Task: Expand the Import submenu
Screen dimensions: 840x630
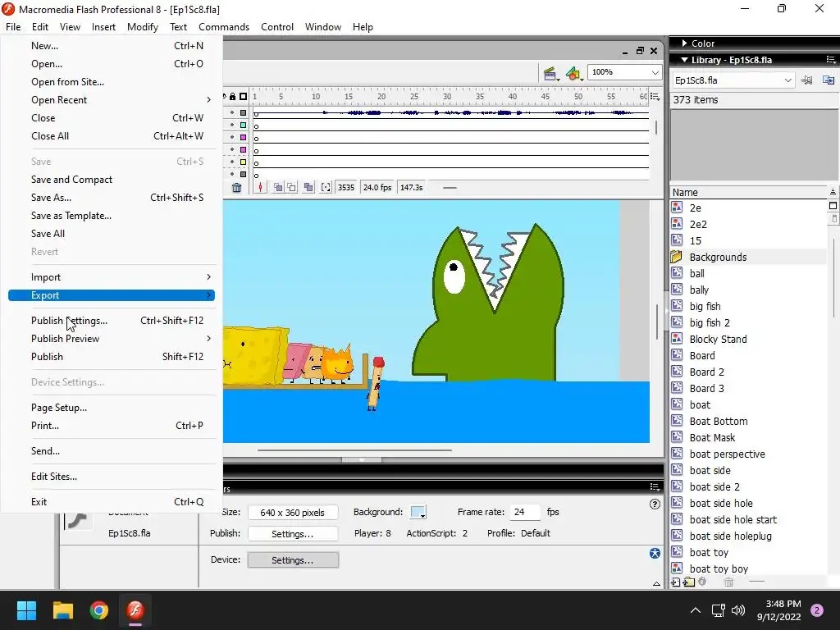Action: coord(112,277)
